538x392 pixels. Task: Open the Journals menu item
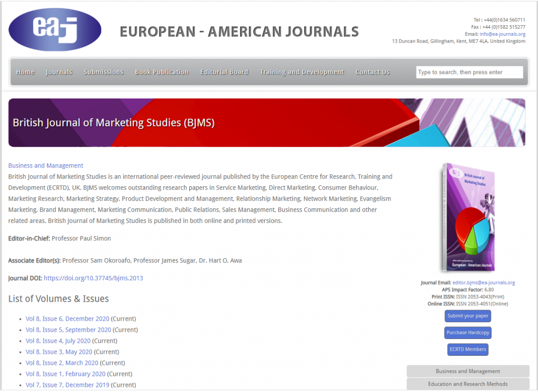coord(59,72)
